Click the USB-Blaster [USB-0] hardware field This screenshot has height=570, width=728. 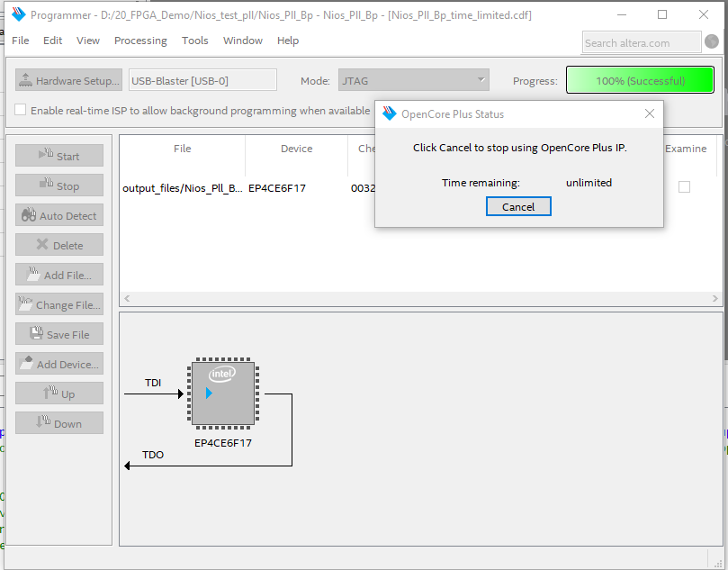202,80
